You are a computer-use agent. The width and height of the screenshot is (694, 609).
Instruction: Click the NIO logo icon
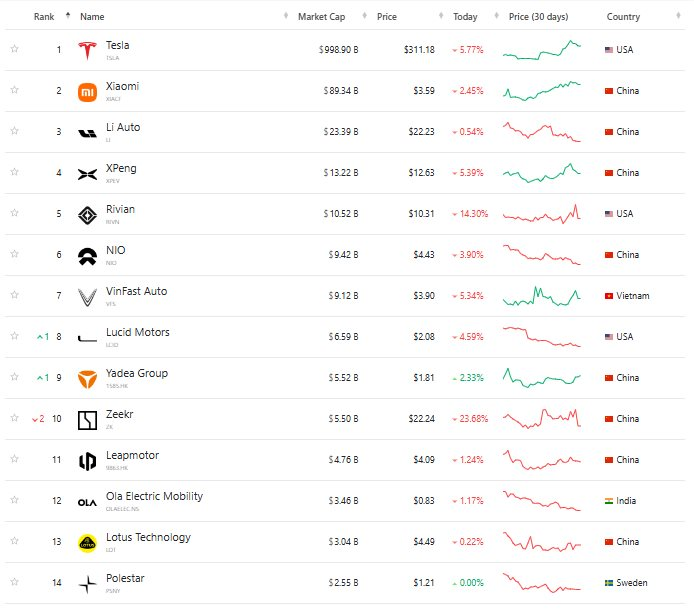click(88, 255)
